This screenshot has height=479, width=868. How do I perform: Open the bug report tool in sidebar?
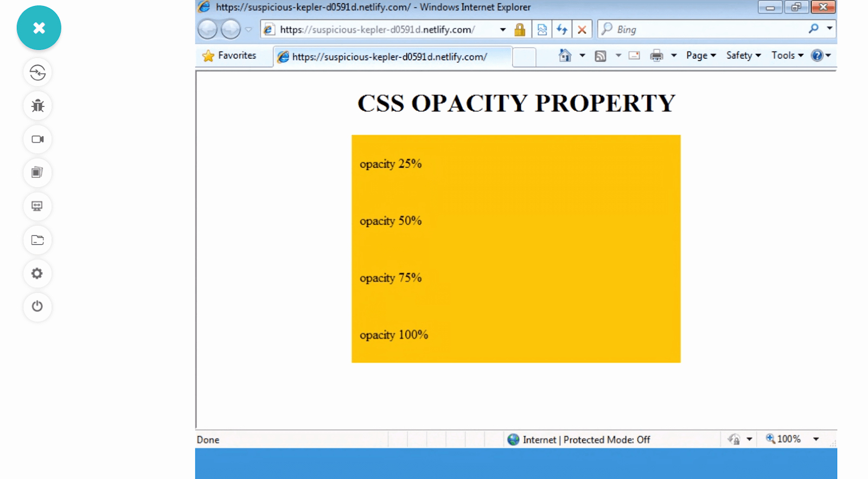(x=37, y=106)
